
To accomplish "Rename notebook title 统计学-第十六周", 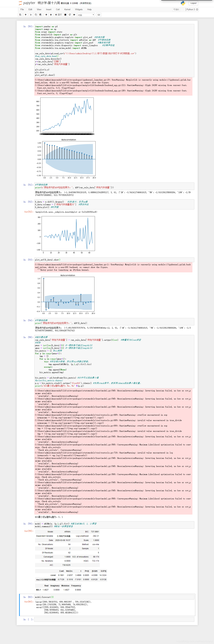I will pyautogui.click(x=49, y=3).
